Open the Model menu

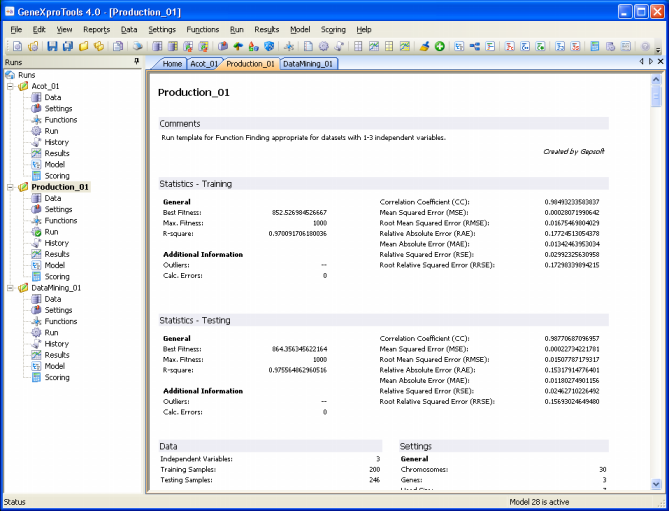coord(300,29)
